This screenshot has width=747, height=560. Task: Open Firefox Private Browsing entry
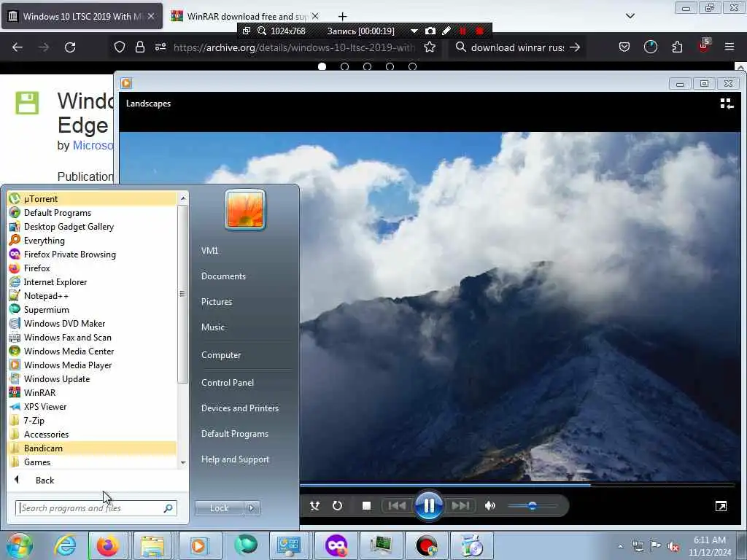[x=92, y=254]
